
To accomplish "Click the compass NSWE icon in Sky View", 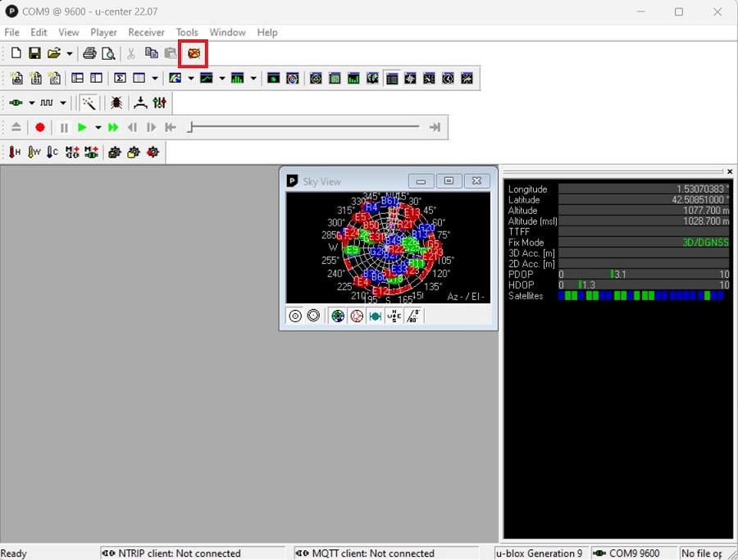I will click(394, 316).
